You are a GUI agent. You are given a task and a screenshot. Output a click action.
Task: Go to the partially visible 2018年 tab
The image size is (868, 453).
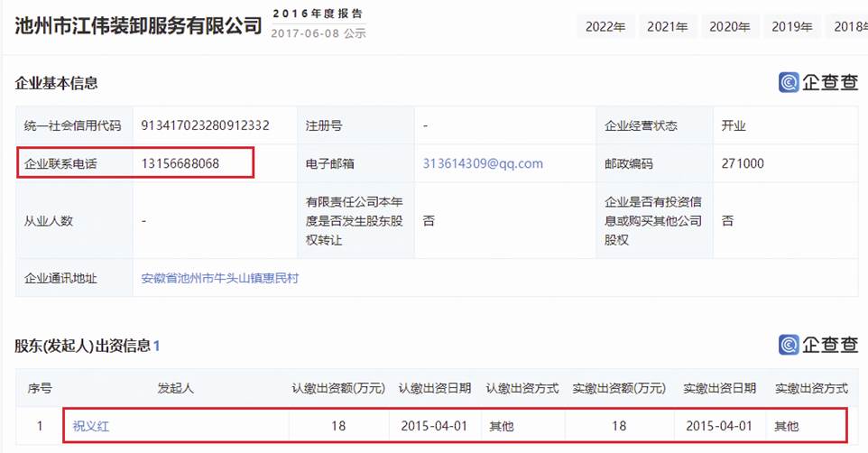(x=850, y=26)
